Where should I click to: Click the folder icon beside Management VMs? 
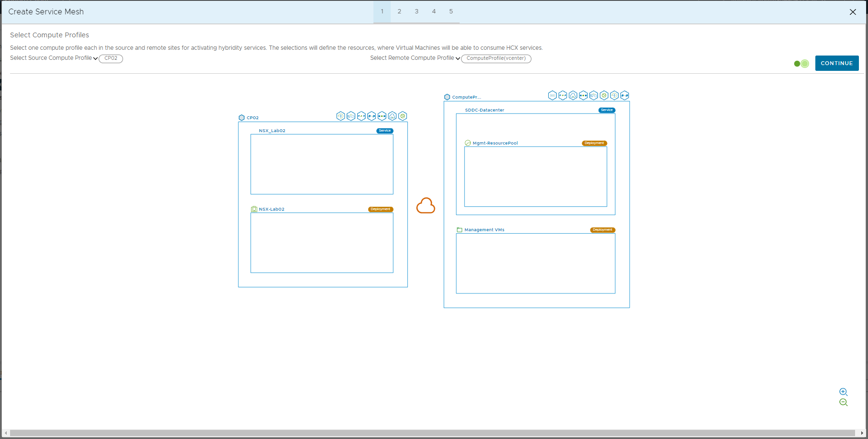[460, 230]
